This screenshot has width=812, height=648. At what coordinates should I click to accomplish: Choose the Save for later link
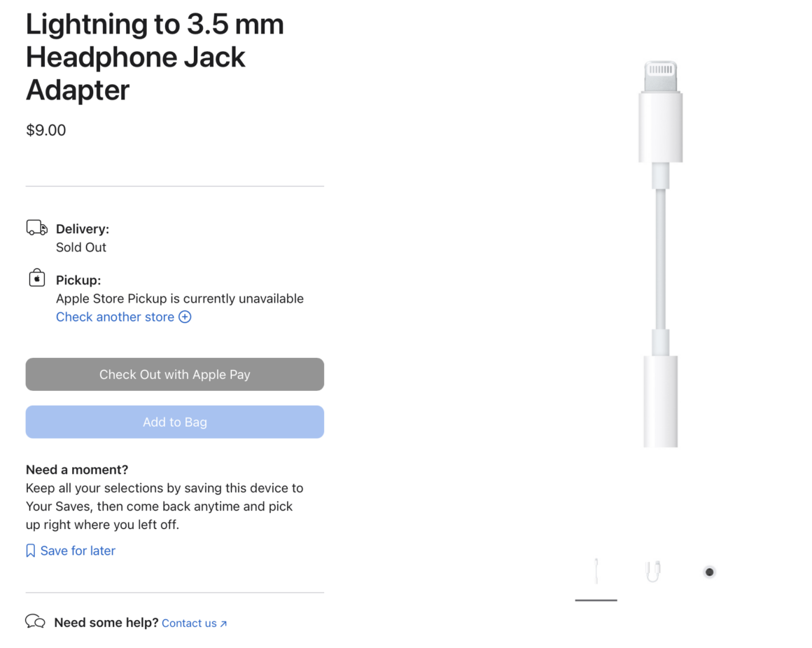tap(78, 551)
